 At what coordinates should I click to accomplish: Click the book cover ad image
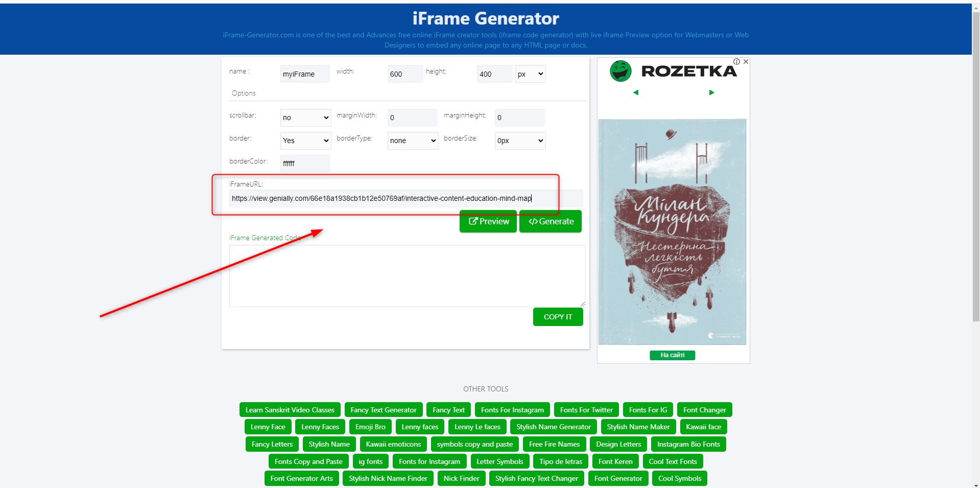(672, 231)
